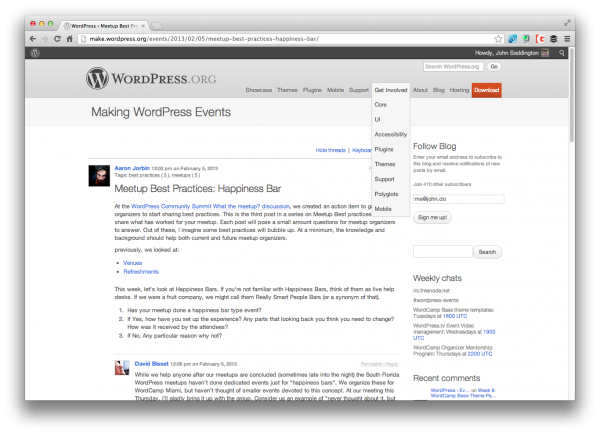600x435 pixels.
Task: Click the orange Download button
Action: coord(487,90)
